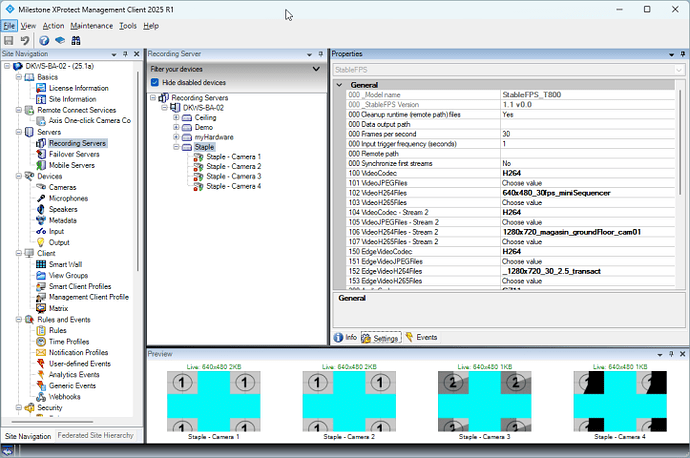Click the Save toolbar icon
Screen dimensions: 690x458
[8, 40]
